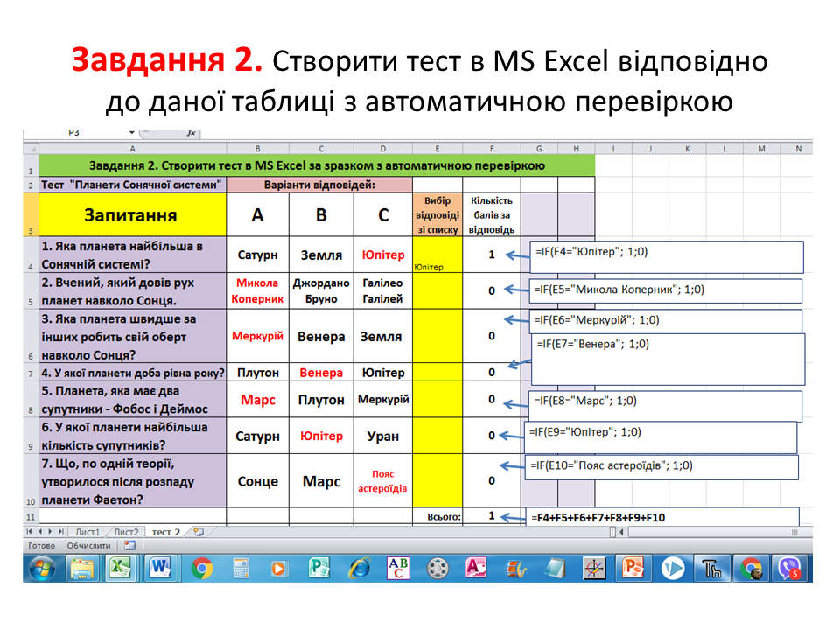
Task: Open Chrome with profile picture icon
Action: [751, 569]
